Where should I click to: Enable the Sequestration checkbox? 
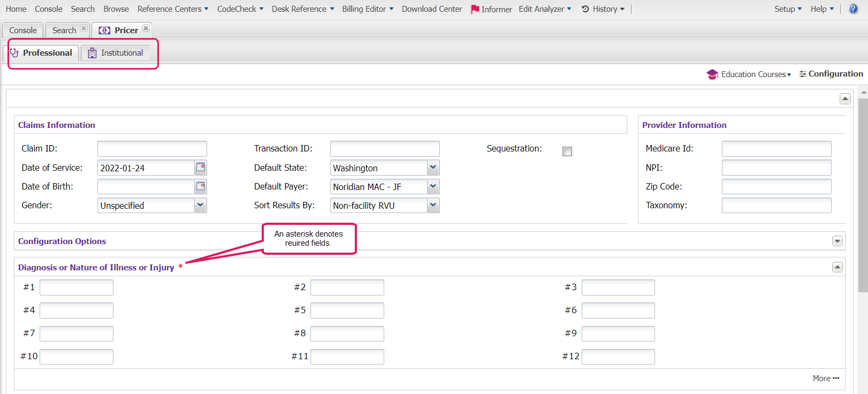(567, 151)
